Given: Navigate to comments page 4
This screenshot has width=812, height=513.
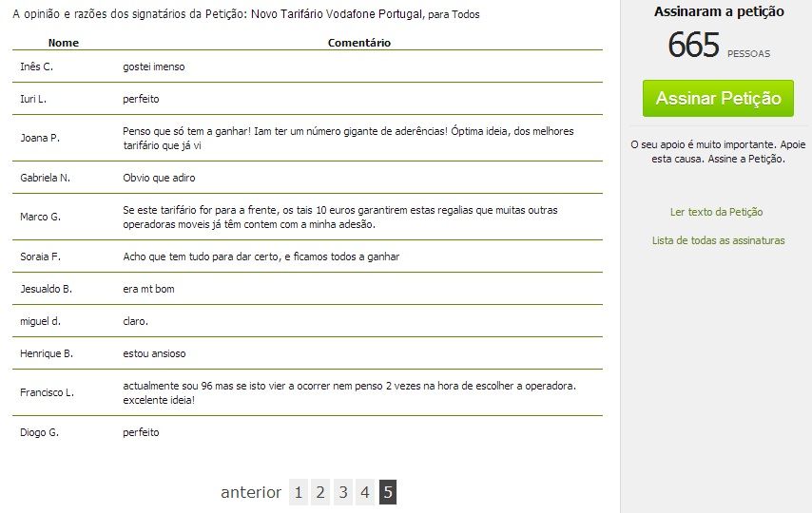Looking at the screenshot, I should pos(365,492).
